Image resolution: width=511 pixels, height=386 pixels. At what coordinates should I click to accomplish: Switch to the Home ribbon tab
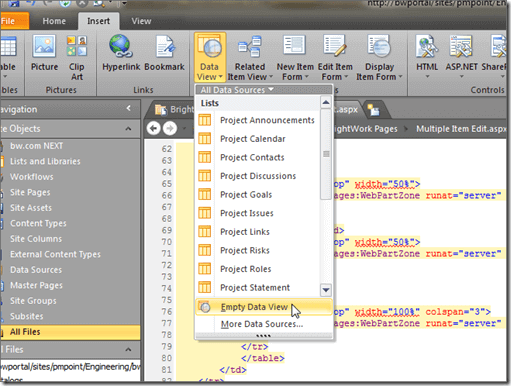54,21
